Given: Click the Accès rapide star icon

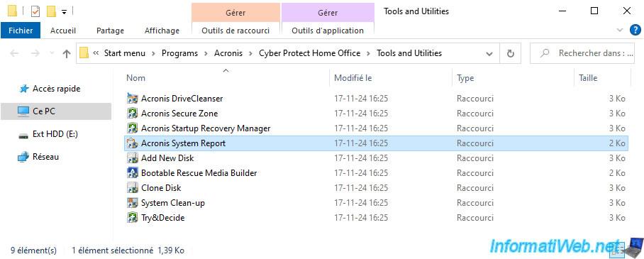Looking at the screenshot, I should tap(24, 89).
